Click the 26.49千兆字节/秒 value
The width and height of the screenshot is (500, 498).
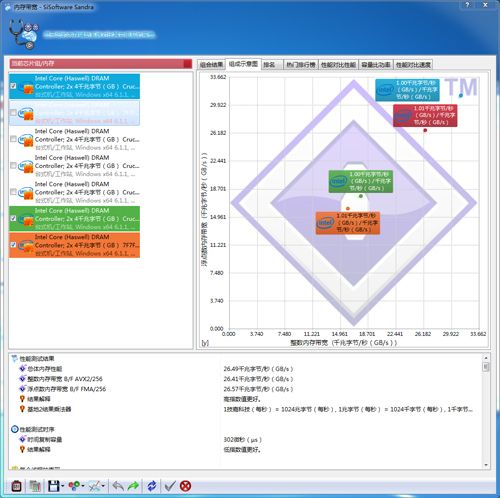[x=258, y=369]
